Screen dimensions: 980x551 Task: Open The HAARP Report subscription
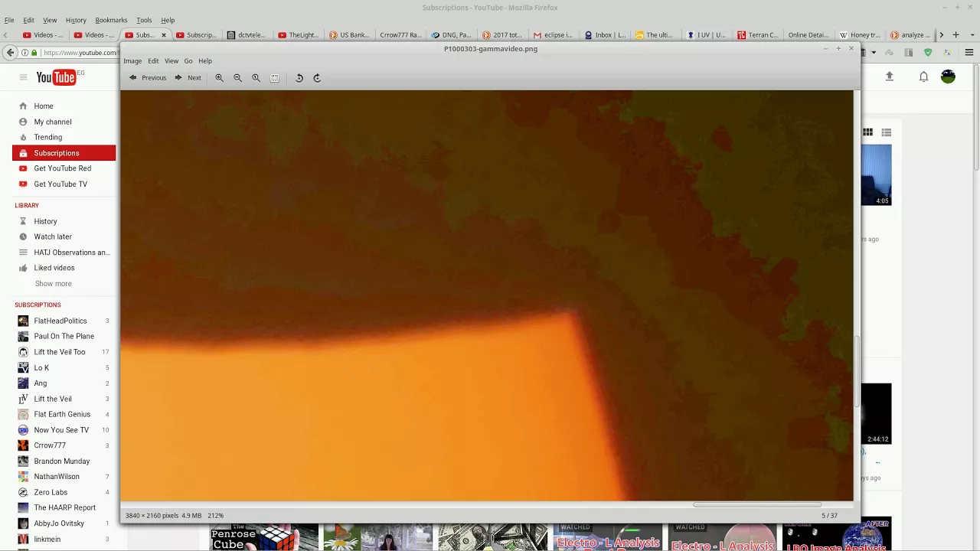pyautogui.click(x=64, y=507)
